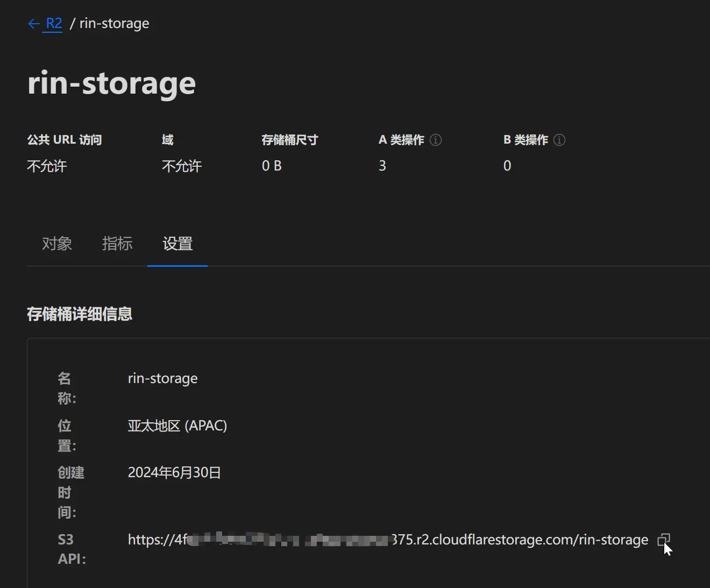The height and width of the screenshot is (588, 710).
Task: Switch to the 指标 tab
Action: point(117,244)
